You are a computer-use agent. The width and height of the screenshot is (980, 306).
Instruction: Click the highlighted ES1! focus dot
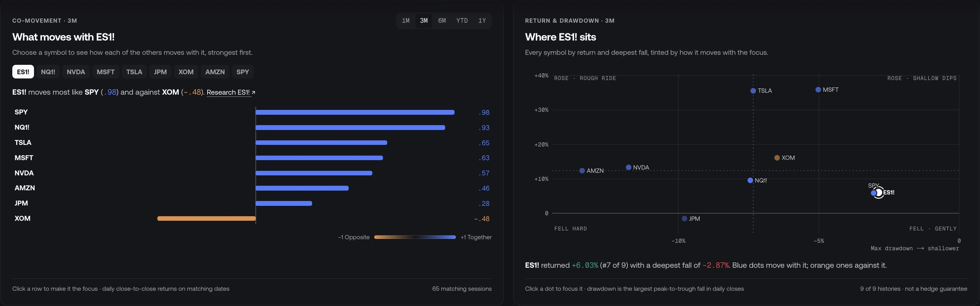(879, 193)
